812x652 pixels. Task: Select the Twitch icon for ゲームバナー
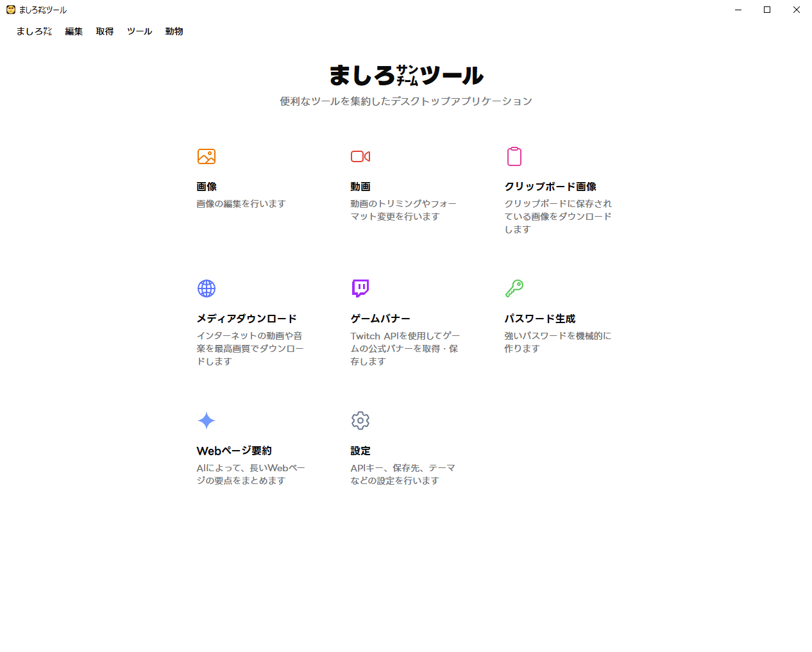(x=360, y=288)
